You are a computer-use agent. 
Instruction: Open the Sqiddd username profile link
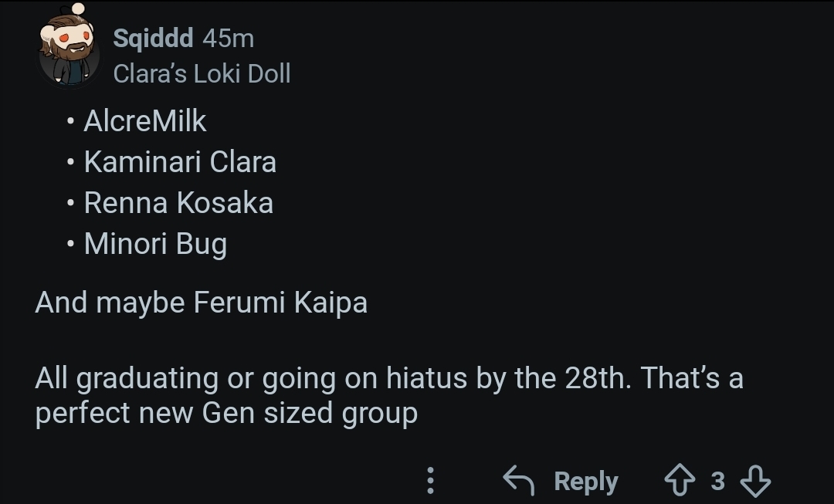tap(153, 39)
